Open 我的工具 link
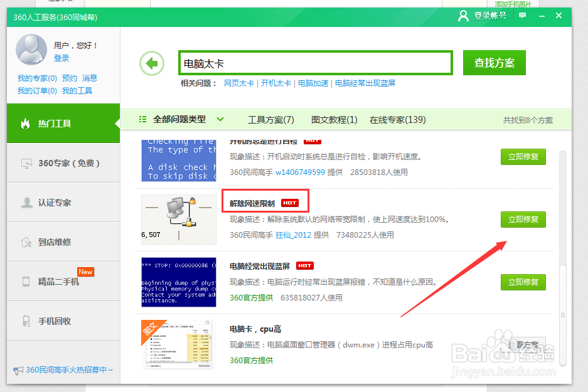Screen dimensions: 588x392 [77, 91]
